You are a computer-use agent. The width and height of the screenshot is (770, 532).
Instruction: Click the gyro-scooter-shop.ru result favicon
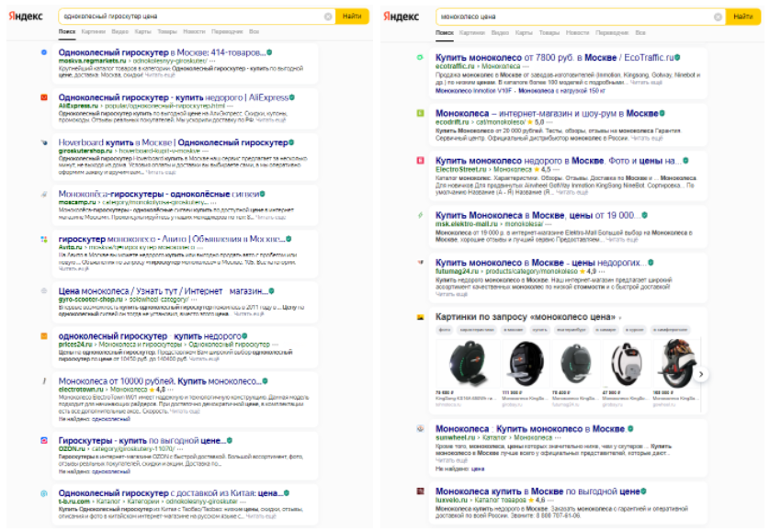click(44, 290)
